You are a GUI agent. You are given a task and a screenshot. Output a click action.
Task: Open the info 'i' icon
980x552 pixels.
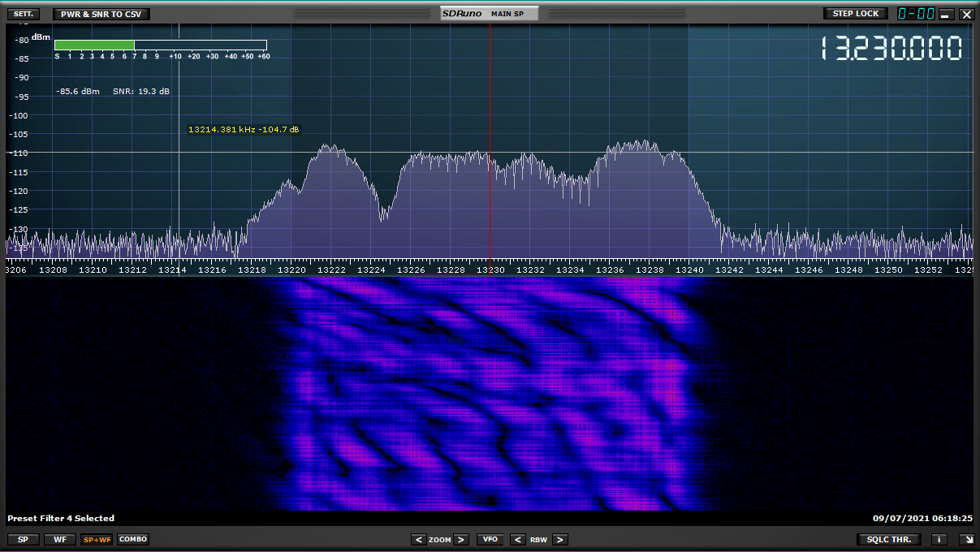point(939,540)
